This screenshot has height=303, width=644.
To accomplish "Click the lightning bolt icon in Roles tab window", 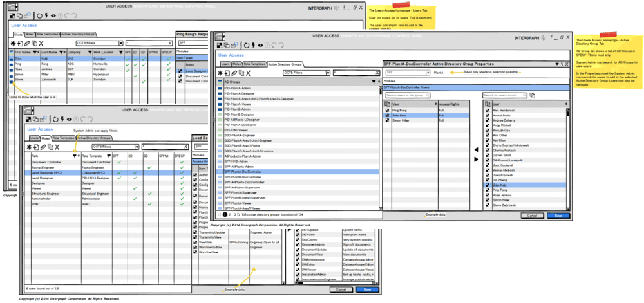I will pyautogui.click(x=62, y=119).
